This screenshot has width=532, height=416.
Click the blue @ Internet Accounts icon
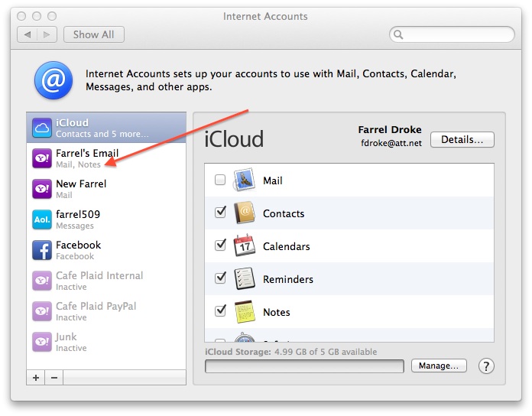(54, 80)
